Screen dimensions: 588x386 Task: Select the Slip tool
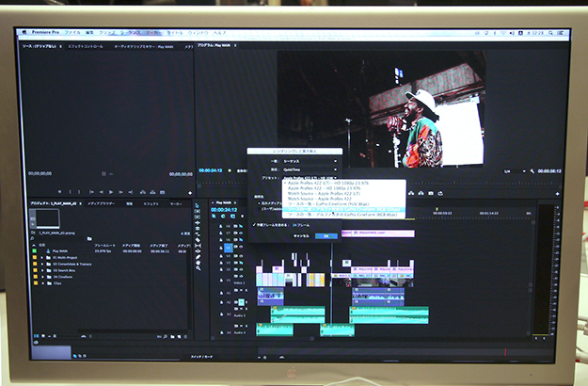tap(198, 246)
